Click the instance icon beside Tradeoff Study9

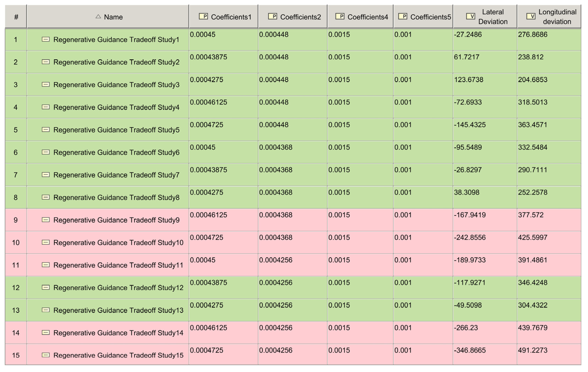[x=46, y=220]
